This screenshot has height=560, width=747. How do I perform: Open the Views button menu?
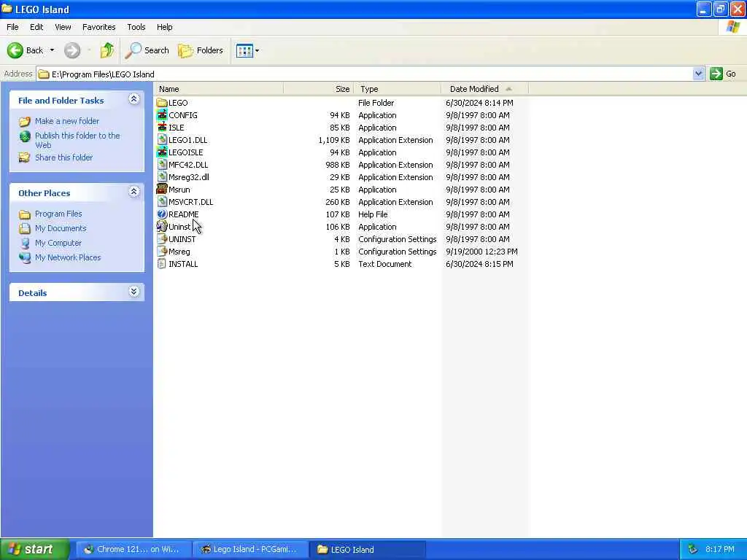[x=248, y=50]
